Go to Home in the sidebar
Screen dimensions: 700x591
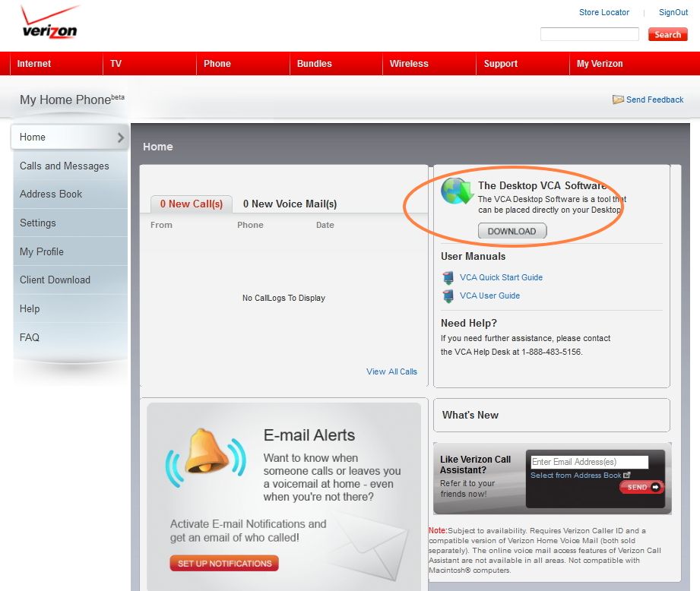[x=69, y=137]
